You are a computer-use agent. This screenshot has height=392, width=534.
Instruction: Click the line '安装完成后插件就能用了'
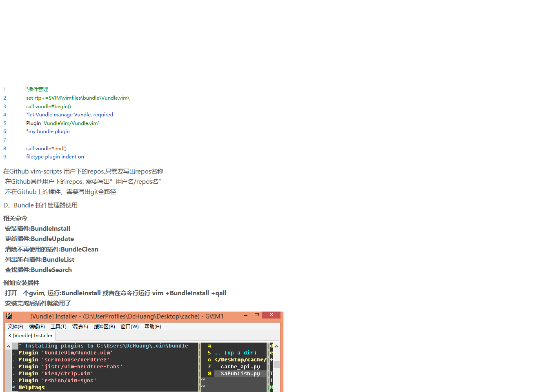coord(38,303)
